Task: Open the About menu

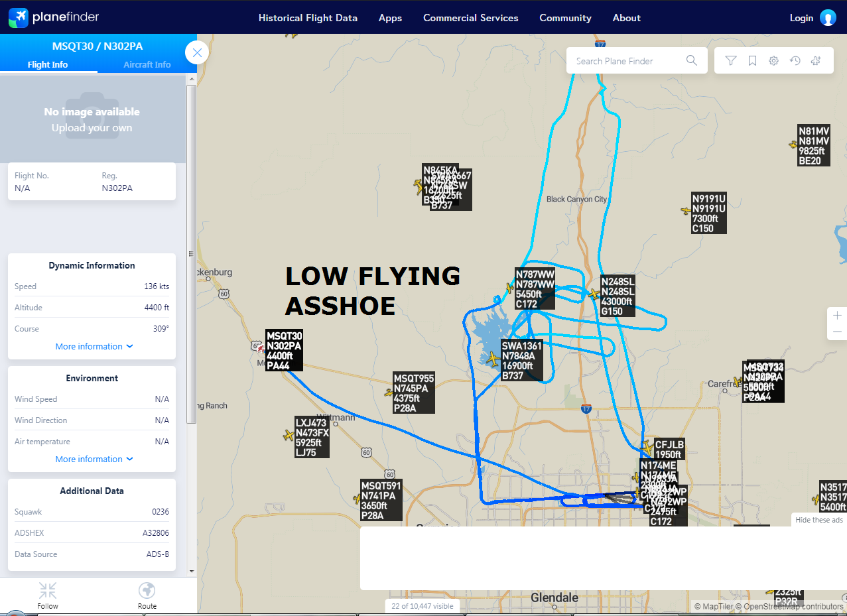Action: (626, 18)
